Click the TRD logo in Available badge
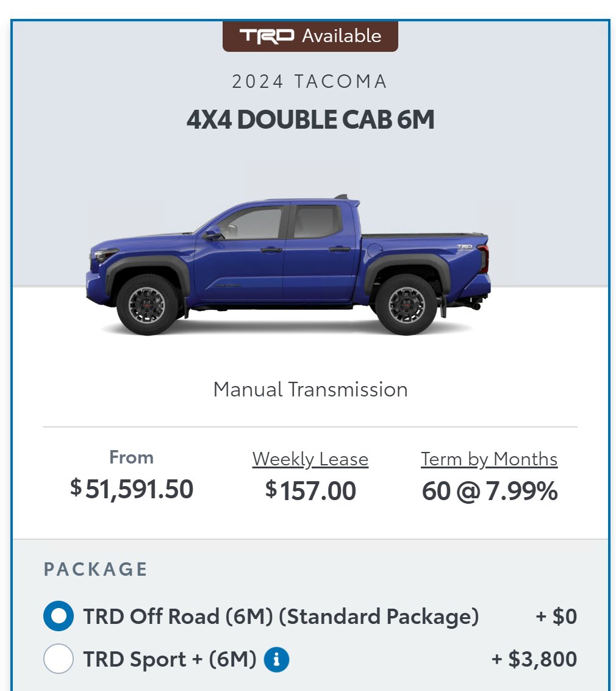This screenshot has height=691, width=616. coord(267,36)
